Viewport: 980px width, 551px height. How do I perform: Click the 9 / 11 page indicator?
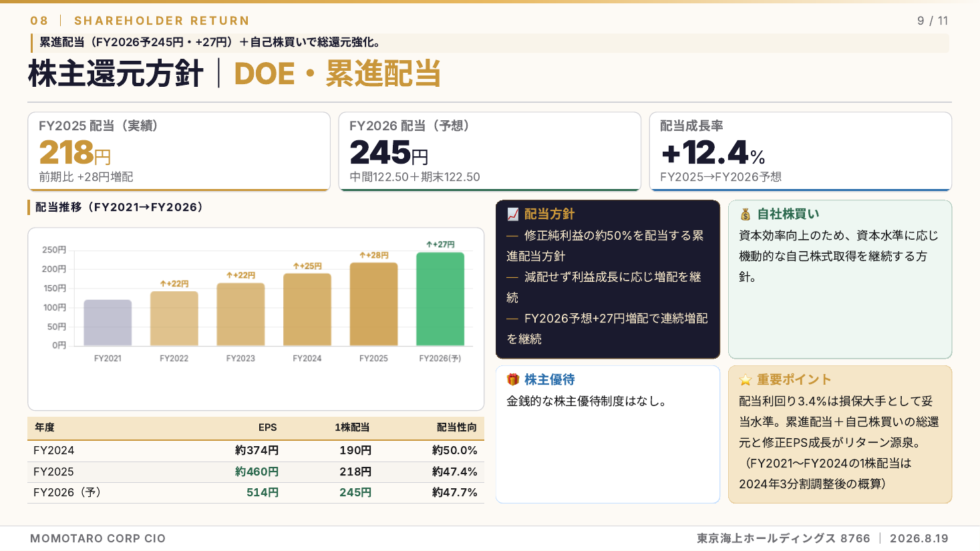[x=933, y=21]
